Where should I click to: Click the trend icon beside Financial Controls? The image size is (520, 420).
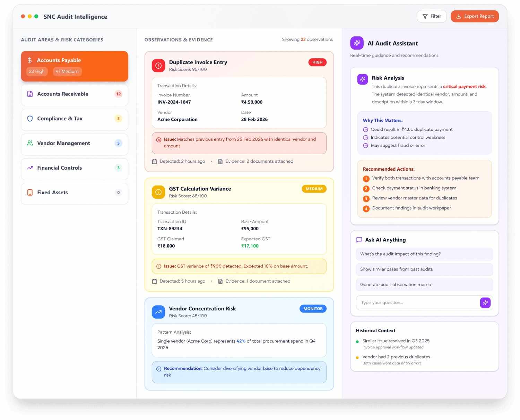click(x=30, y=168)
